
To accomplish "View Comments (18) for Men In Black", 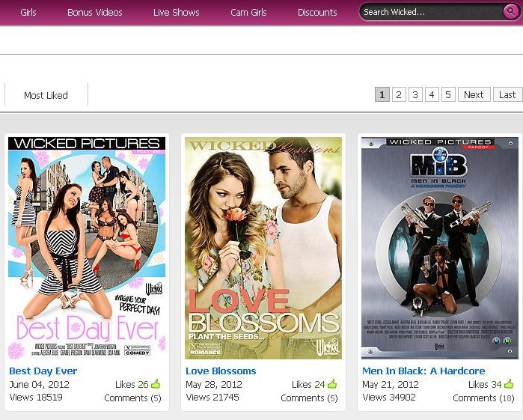I will (x=484, y=398).
